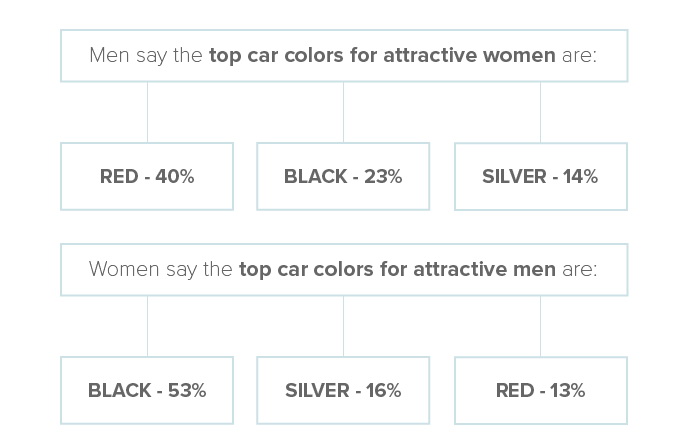Select the "SILVER - 16%" box
This screenshot has width=694, height=441.
[343, 390]
